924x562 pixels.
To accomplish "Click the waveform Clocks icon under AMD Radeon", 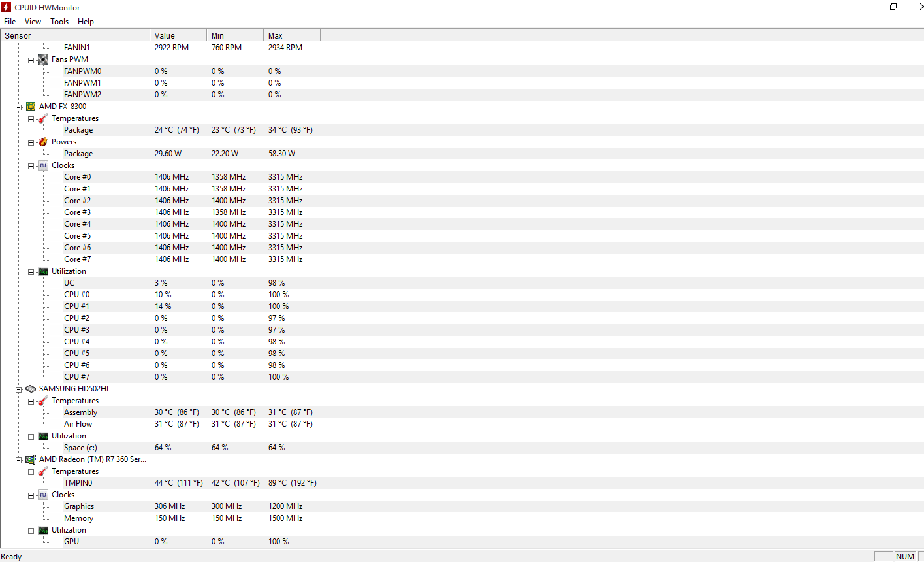I will click(x=43, y=495).
